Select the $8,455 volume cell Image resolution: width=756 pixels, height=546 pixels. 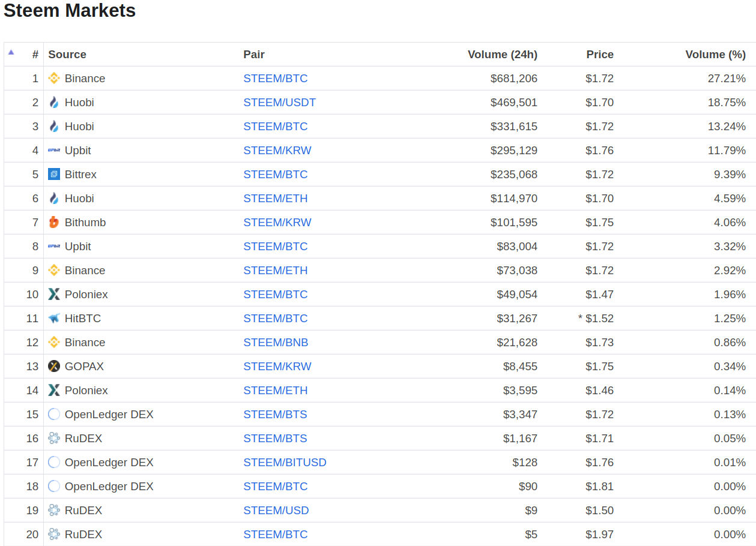pyautogui.click(x=520, y=366)
